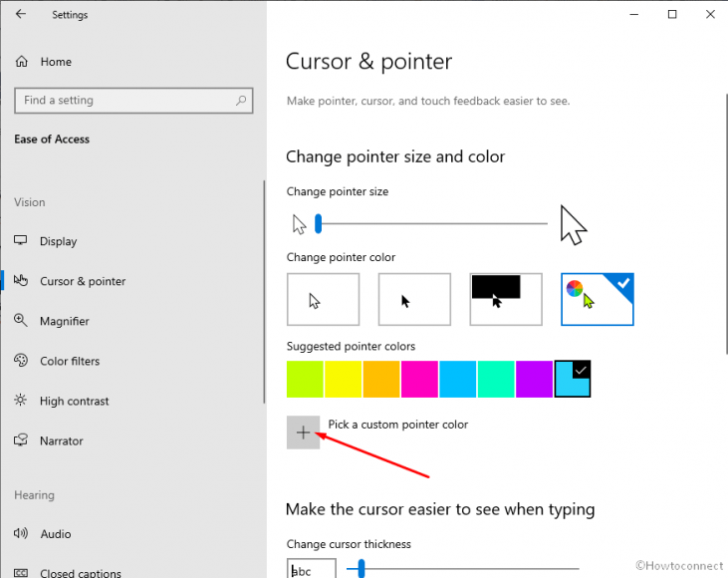The width and height of the screenshot is (728, 578).
Task: Select the inverted pointer color option
Action: pyautogui.click(x=506, y=300)
